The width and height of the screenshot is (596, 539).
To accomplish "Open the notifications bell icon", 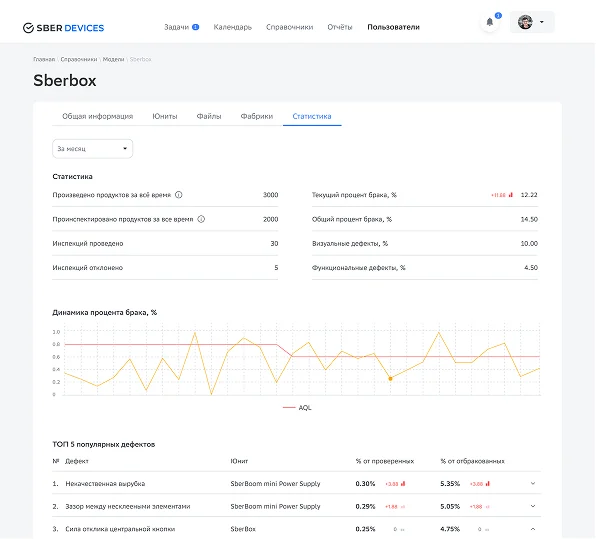I will click(490, 22).
